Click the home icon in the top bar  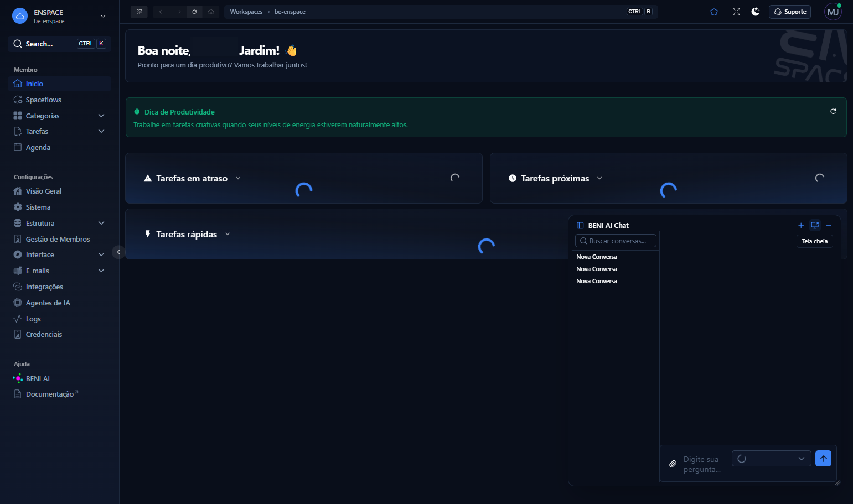pyautogui.click(x=211, y=12)
